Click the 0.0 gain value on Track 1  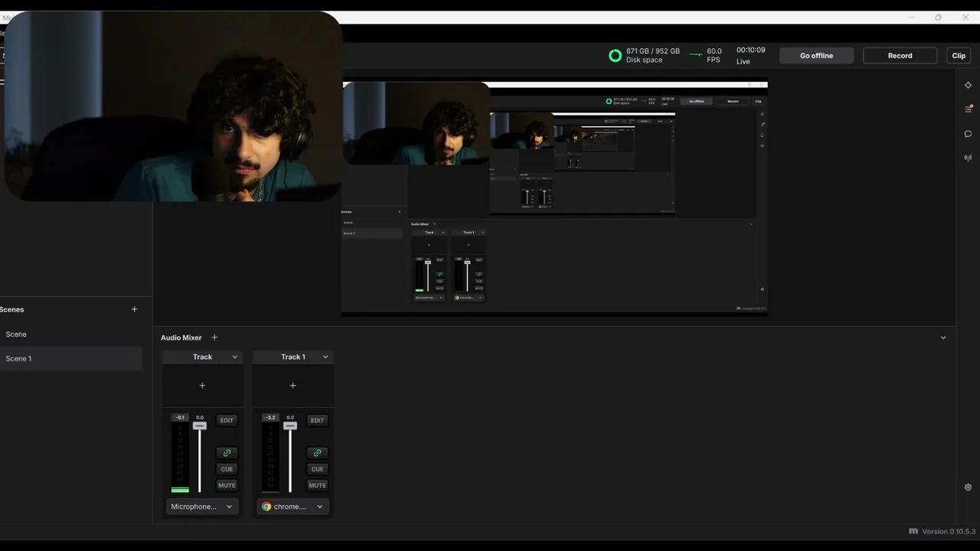pyautogui.click(x=290, y=418)
